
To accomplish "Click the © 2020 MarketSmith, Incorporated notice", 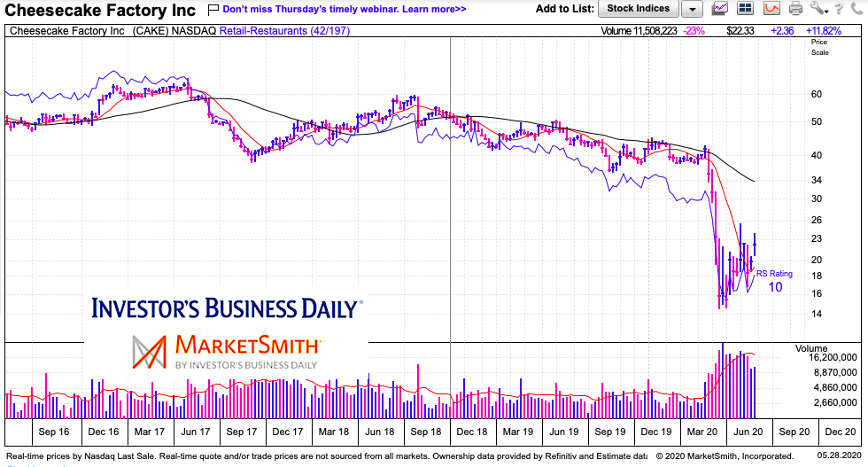I will pyautogui.click(x=725, y=456).
